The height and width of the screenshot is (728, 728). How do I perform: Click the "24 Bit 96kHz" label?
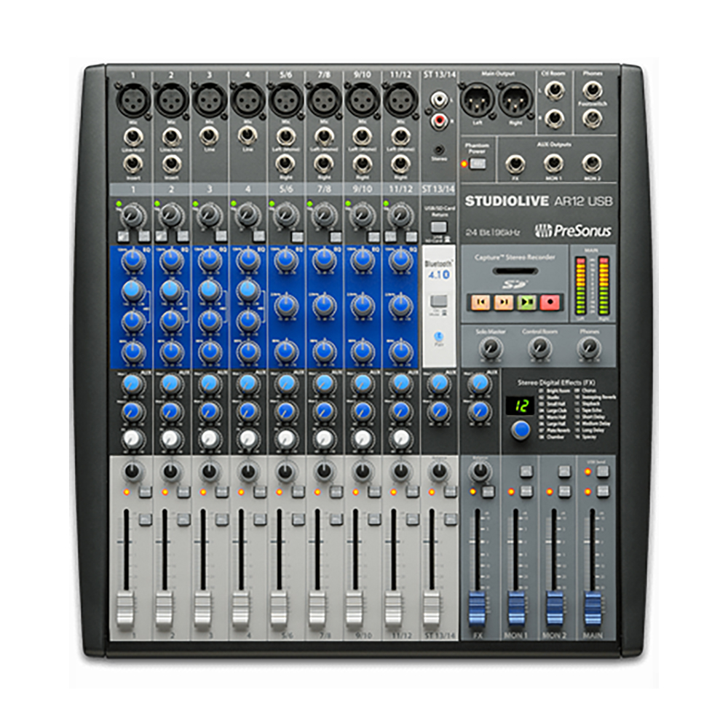pos(493,232)
